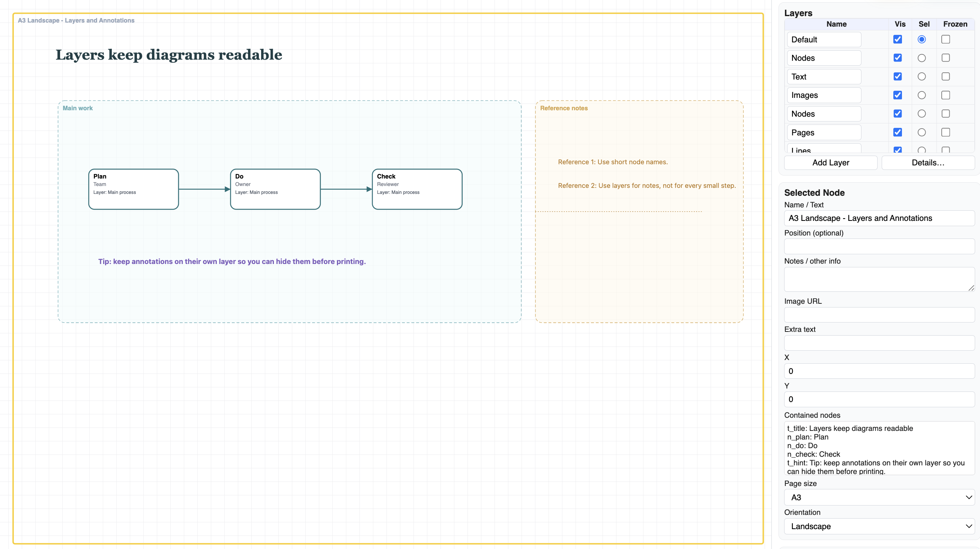Image resolution: width=980 pixels, height=549 pixels.
Task: Click 'Reference 1: Use short node names.'
Action: tap(613, 162)
